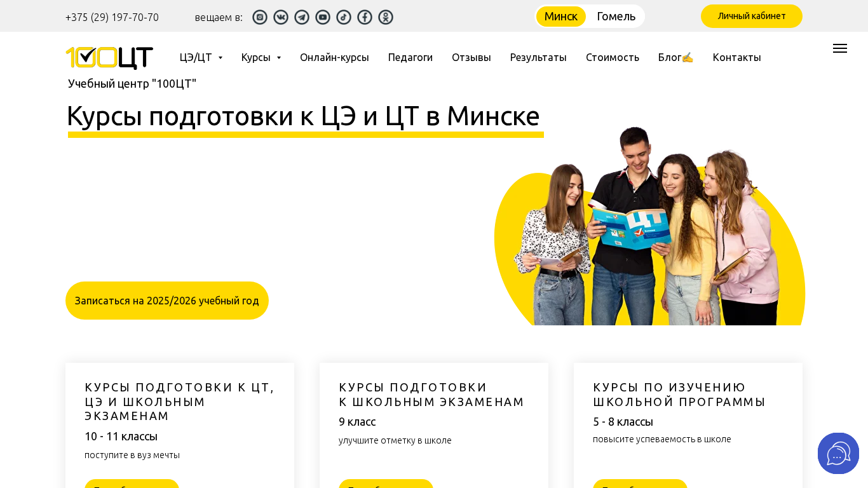Open the Instagram social icon

pos(260,17)
